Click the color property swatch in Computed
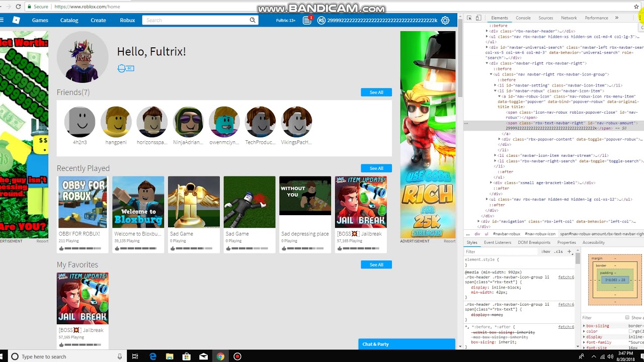 tap(631, 331)
